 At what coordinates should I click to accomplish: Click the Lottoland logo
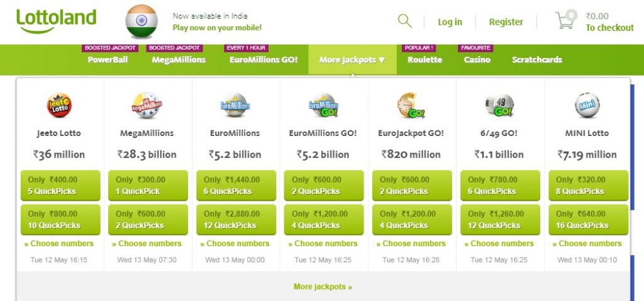coord(56,21)
